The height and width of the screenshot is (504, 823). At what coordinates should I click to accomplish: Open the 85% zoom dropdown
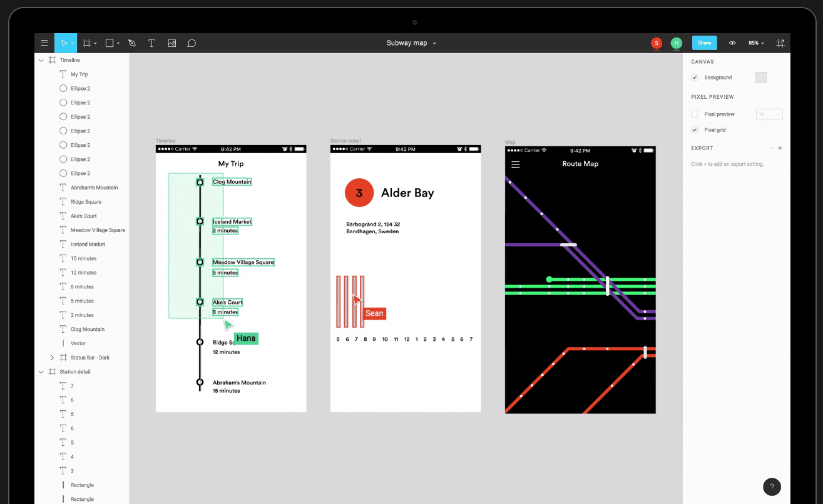coord(756,43)
